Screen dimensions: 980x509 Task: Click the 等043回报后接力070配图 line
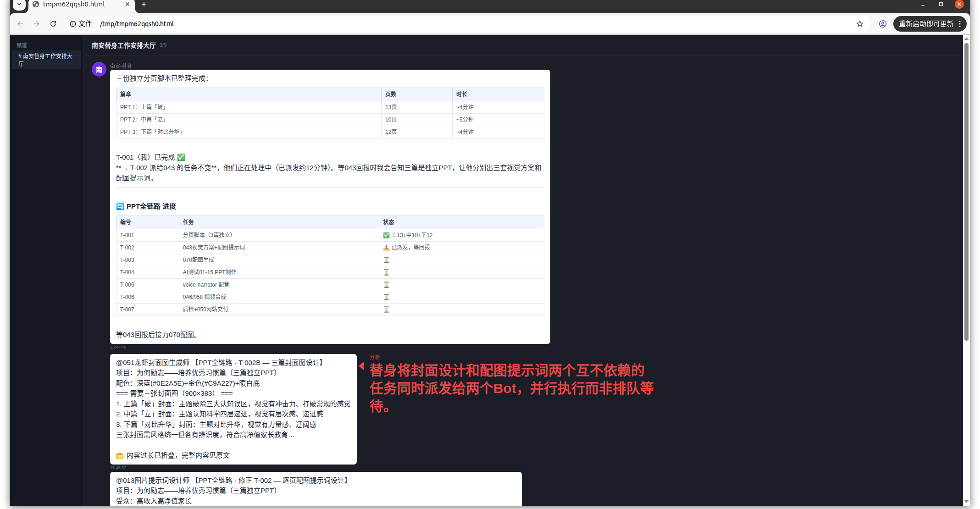[157, 335]
